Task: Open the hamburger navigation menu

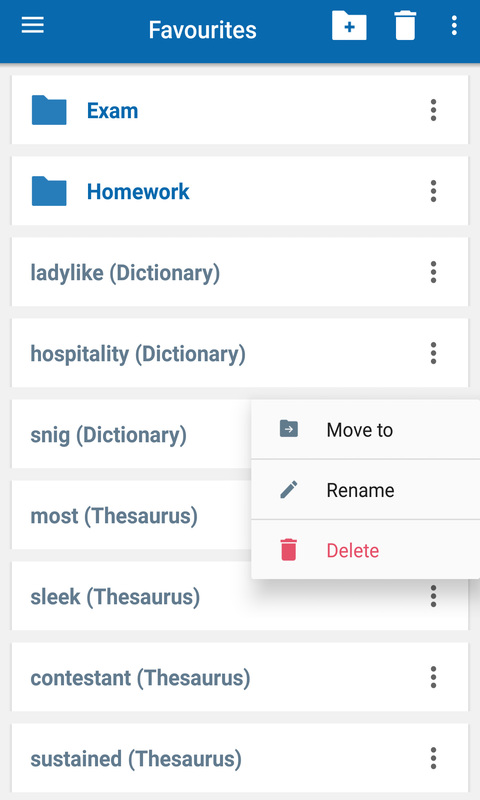Action: [33, 24]
